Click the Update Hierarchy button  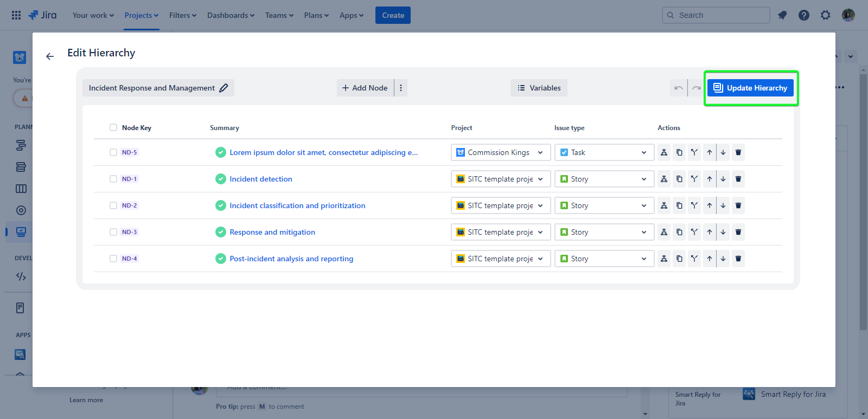click(x=750, y=88)
